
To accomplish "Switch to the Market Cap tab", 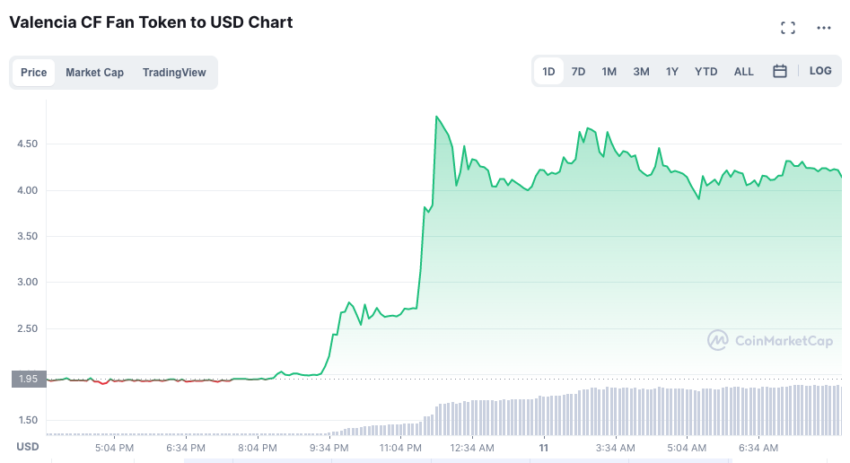I will click(x=94, y=72).
